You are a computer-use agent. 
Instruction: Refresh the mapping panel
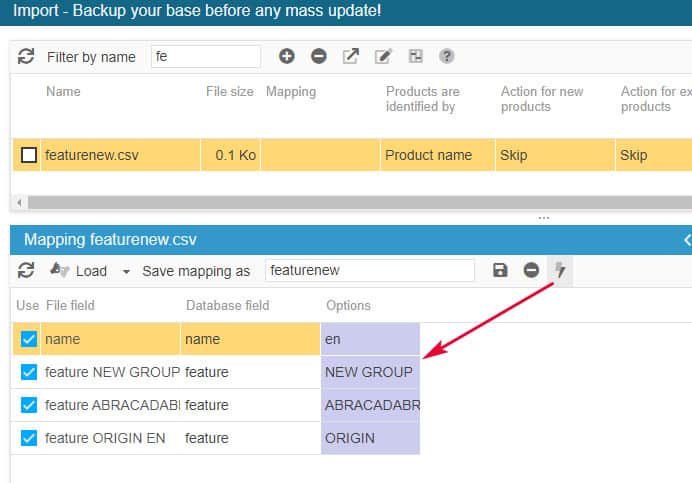click(x=26, y=271)
